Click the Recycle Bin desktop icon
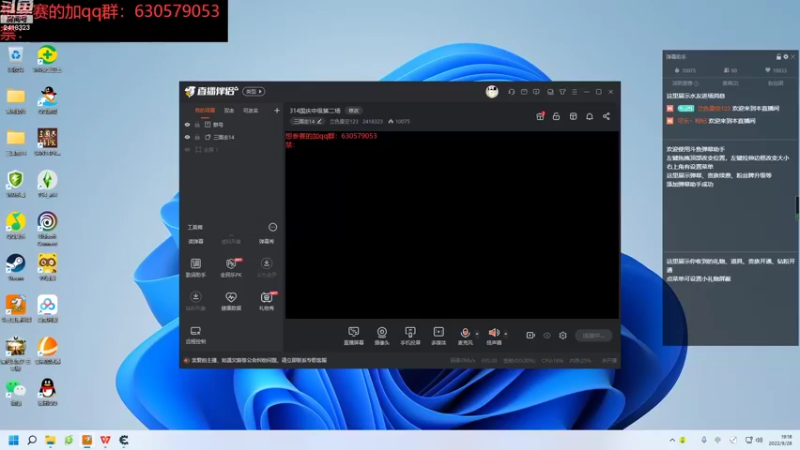The height and width of the screenshot is (450, 800). click(x=16, y=59)
